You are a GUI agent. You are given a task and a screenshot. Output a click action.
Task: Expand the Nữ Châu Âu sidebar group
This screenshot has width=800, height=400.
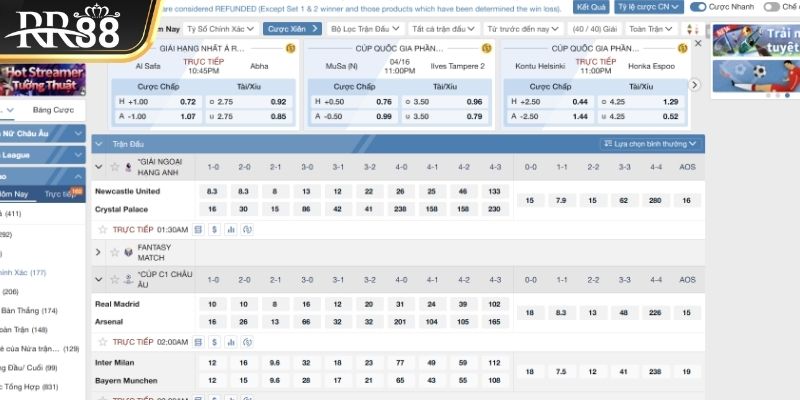click(42, 134)
